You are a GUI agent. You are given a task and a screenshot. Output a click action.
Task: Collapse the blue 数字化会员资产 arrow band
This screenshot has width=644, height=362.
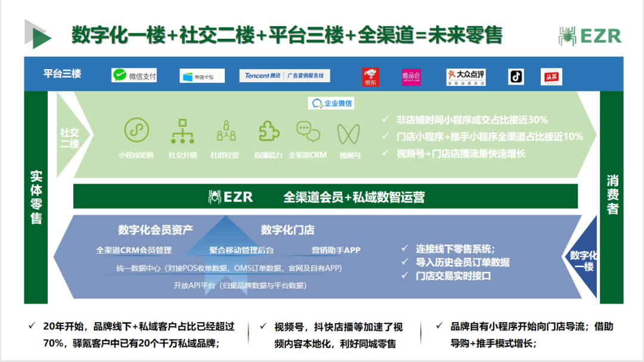click(x=155, y=228)
